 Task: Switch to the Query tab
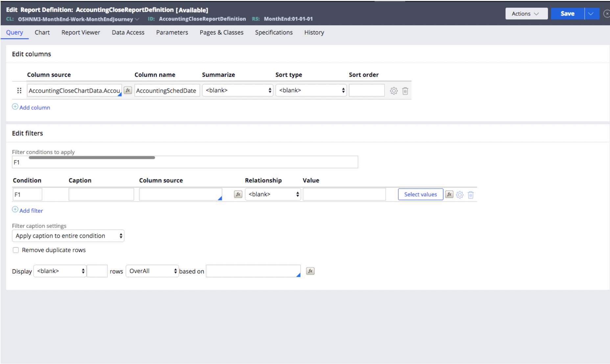click(x=14, y=33)
